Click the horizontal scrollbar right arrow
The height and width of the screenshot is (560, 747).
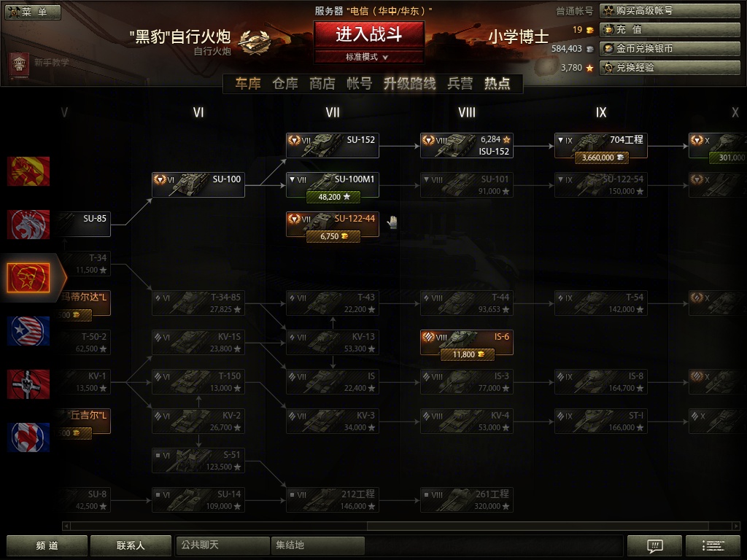pyautogui.click(x=737, y=526)
